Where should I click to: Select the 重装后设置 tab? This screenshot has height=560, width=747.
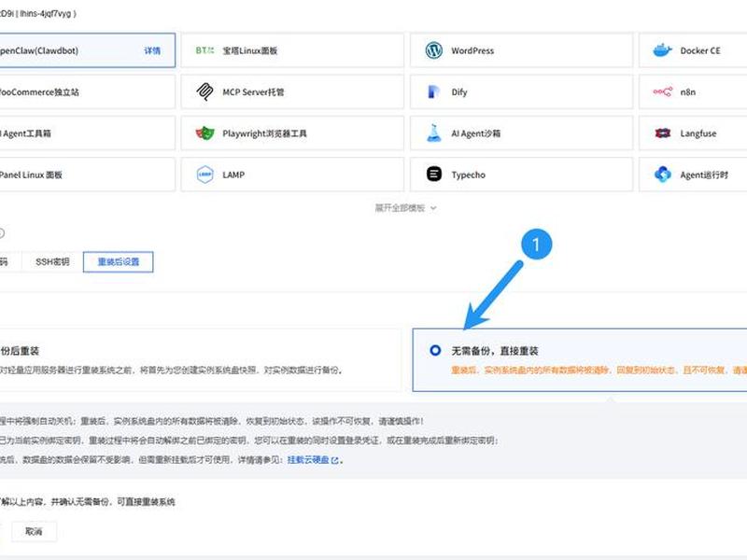pos(119,261)
